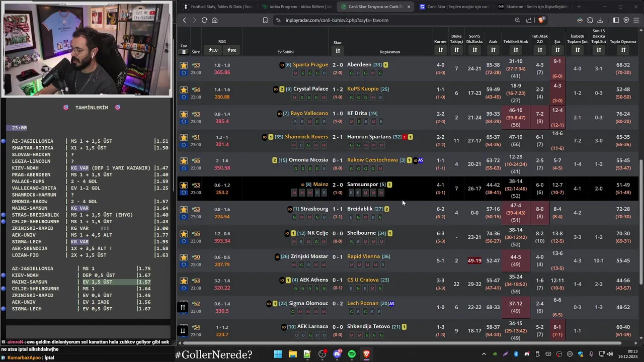Unfavorite the Zrinjski Mostar match star
The height and width of the screenshot is (362, 644).
pyautogui.click(x=184, y=257)
